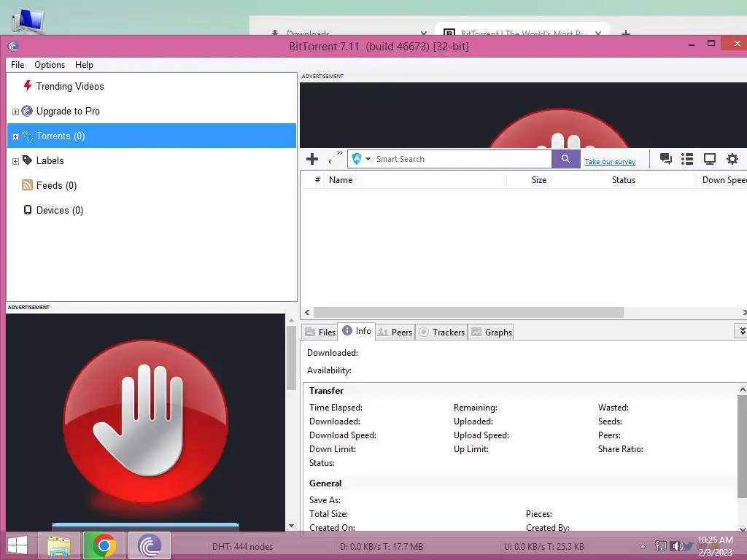
Task: Collapse the detail pane with double chevron
Action: [742, 330]
